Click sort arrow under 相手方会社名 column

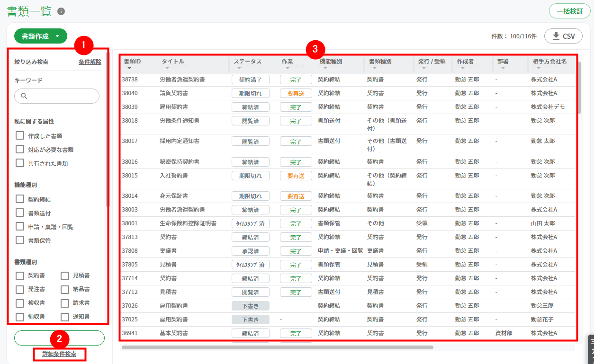pos(538,68)
